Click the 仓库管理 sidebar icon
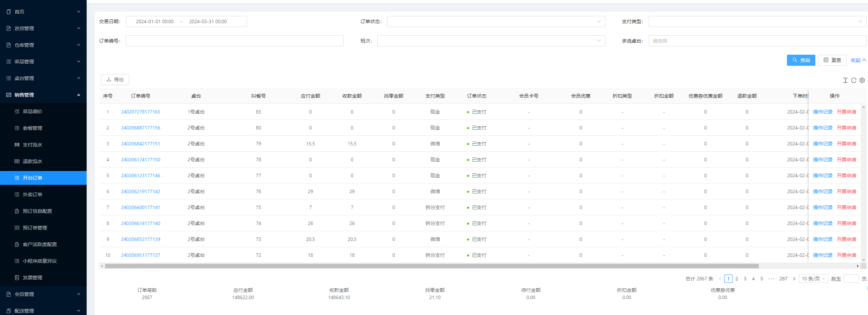Viewport: 868px width, 315px height. click(x=9, y=45)
